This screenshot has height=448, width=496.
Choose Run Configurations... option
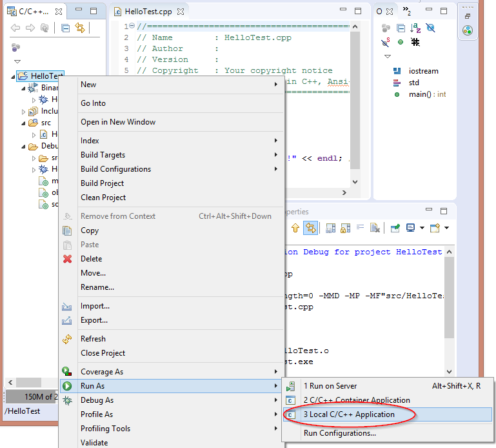click(x=339, y=433)
